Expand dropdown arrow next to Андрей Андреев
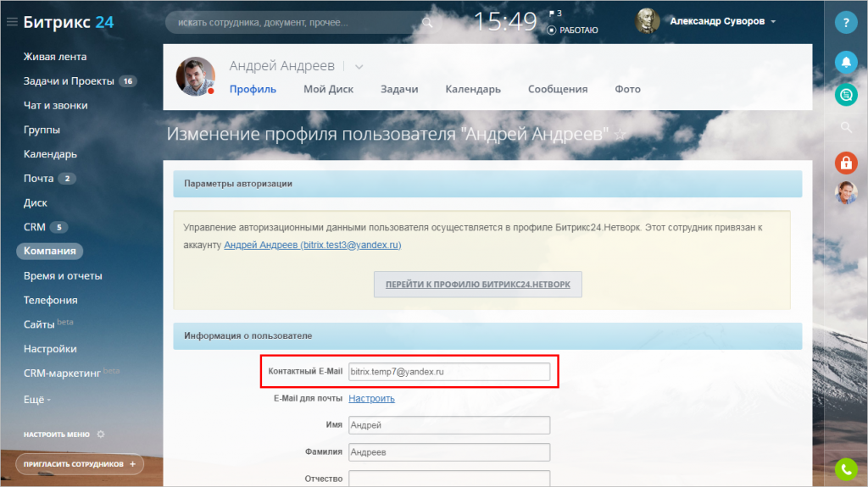Image resolution: width=868 pixels, height=487 pixels. click(x=359, y=67)
